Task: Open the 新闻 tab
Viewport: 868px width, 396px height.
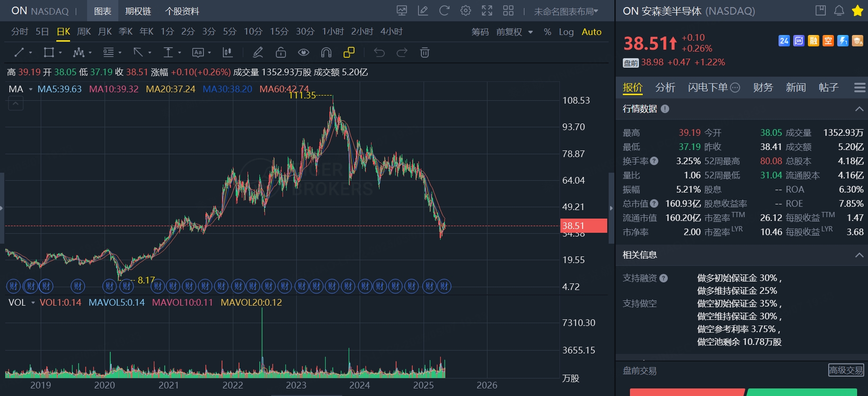Action: click(x=796, y=88)
